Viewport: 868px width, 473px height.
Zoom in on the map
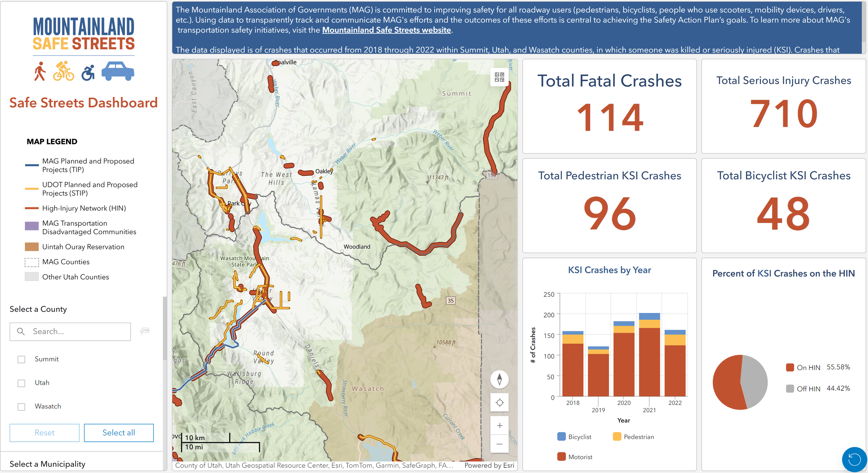(499, 425)
